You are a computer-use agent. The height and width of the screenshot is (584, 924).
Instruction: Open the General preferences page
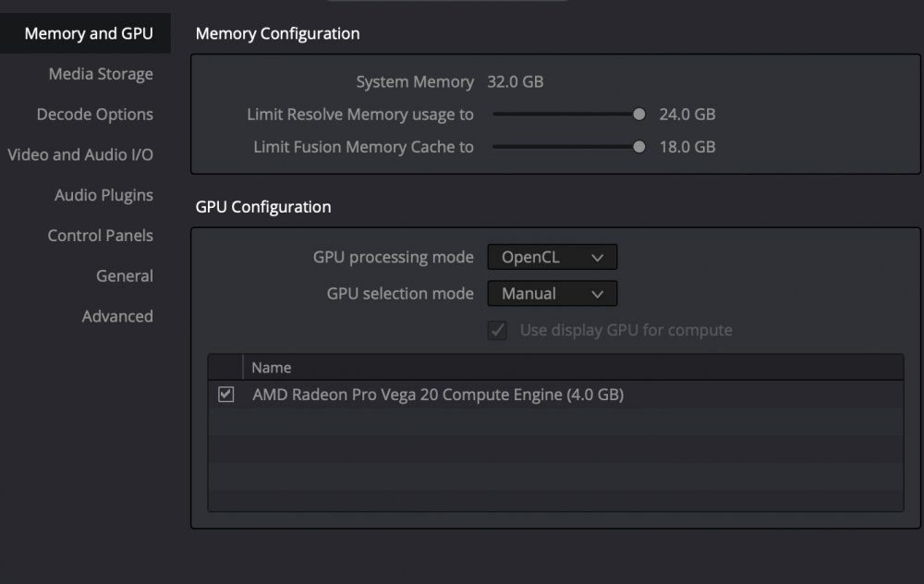[x=125, y=275]
